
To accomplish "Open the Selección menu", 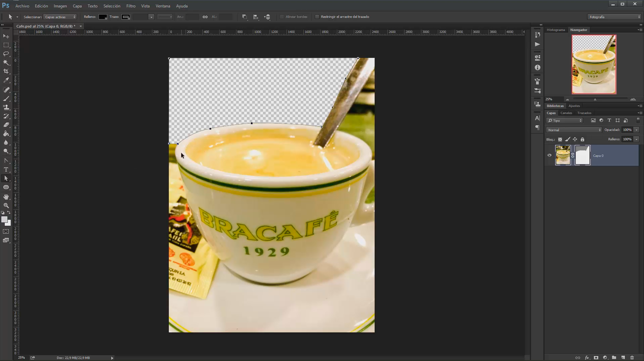I will point(112,6).
